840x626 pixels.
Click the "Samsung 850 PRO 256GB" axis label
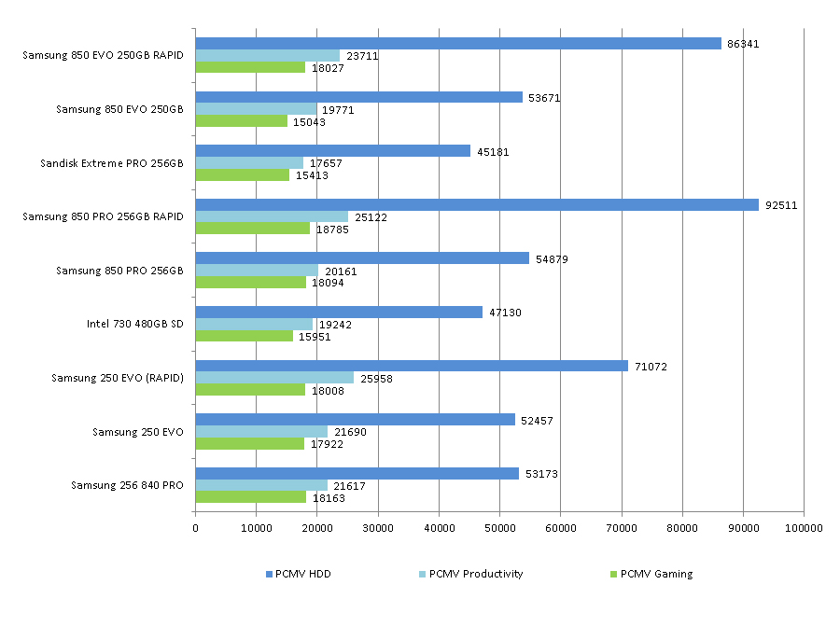120,271
